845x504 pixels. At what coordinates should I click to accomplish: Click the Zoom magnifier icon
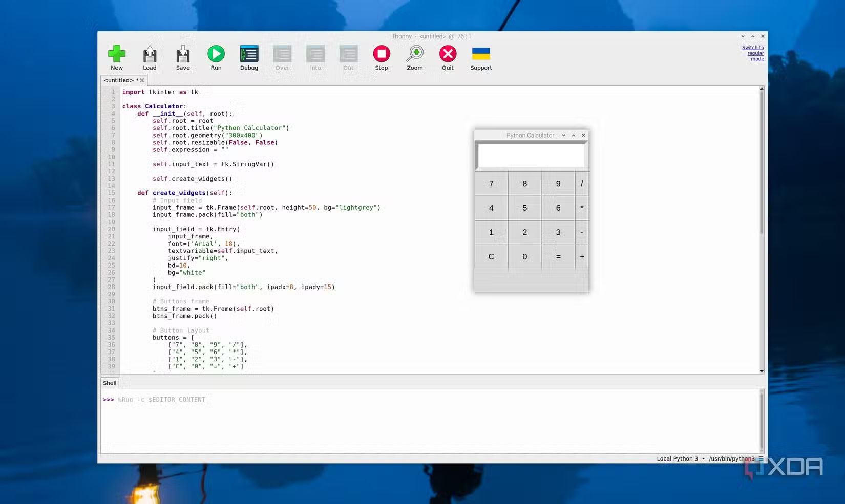(x=415, y=54)
